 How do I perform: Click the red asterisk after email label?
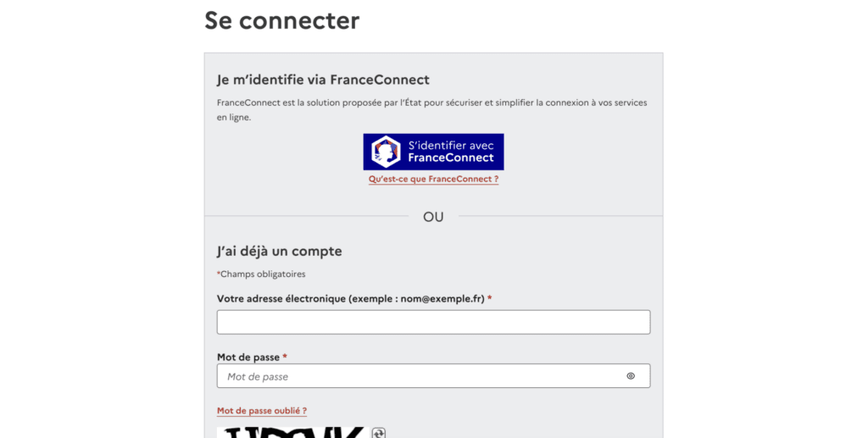(490, 298)
